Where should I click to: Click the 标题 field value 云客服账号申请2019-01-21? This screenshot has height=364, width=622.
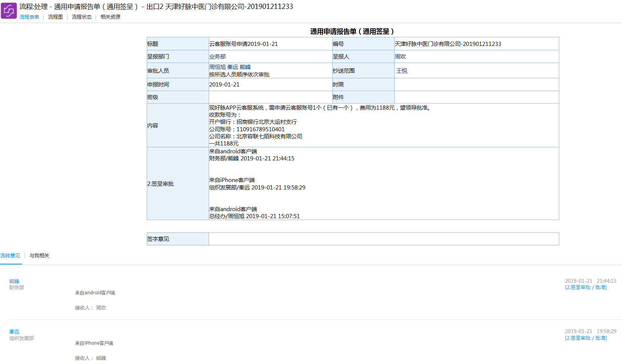(243, 44)
